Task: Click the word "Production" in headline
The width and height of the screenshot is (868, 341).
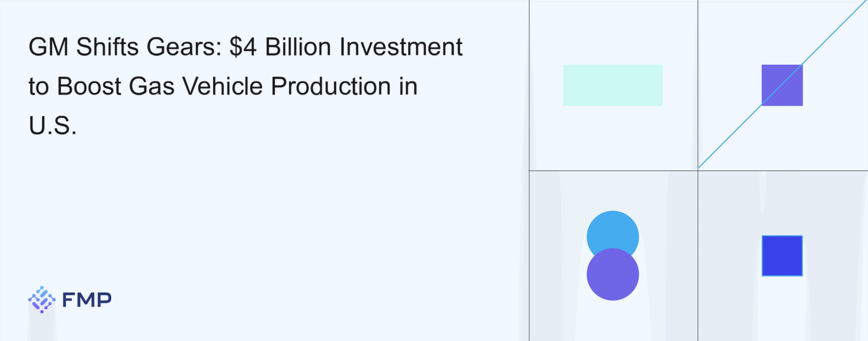Action: click(x=331, y=86)
